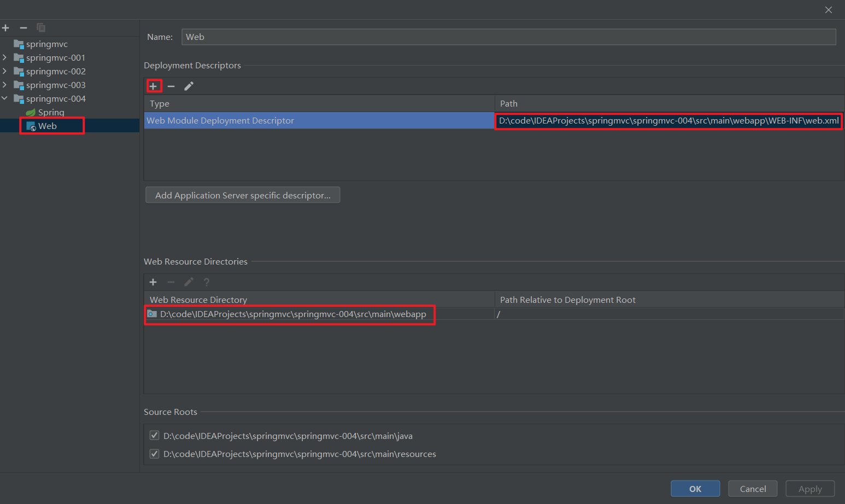845x504 pixels.
Task: Select the Spring facet under springmvc-004
Action: coord(51,113)
